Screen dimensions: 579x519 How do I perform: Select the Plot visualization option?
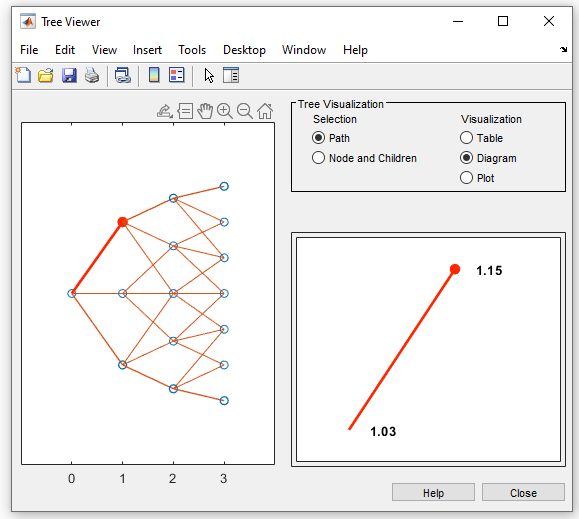(x=466, y=178)
